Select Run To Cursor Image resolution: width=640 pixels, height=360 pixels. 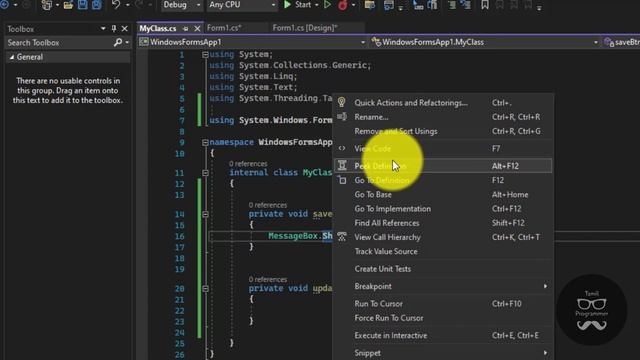tap(443, 304)
